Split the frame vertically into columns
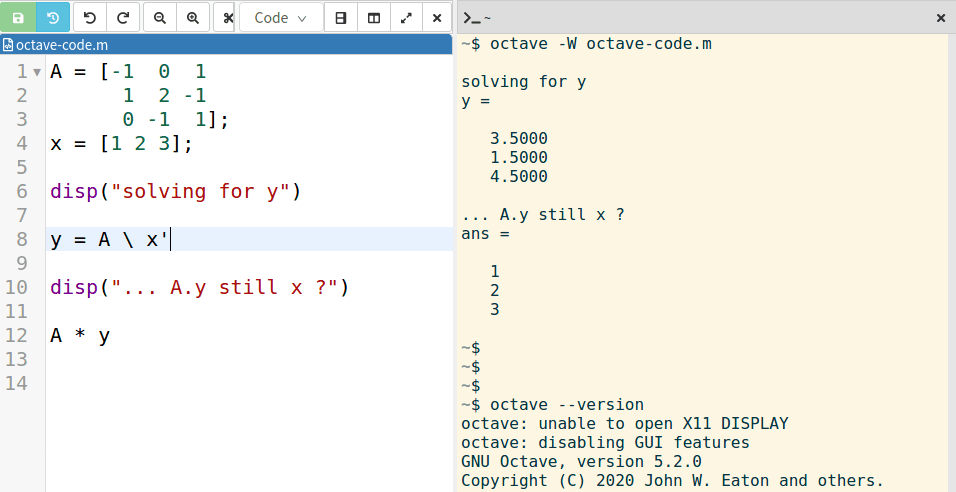 coord(373,18)
